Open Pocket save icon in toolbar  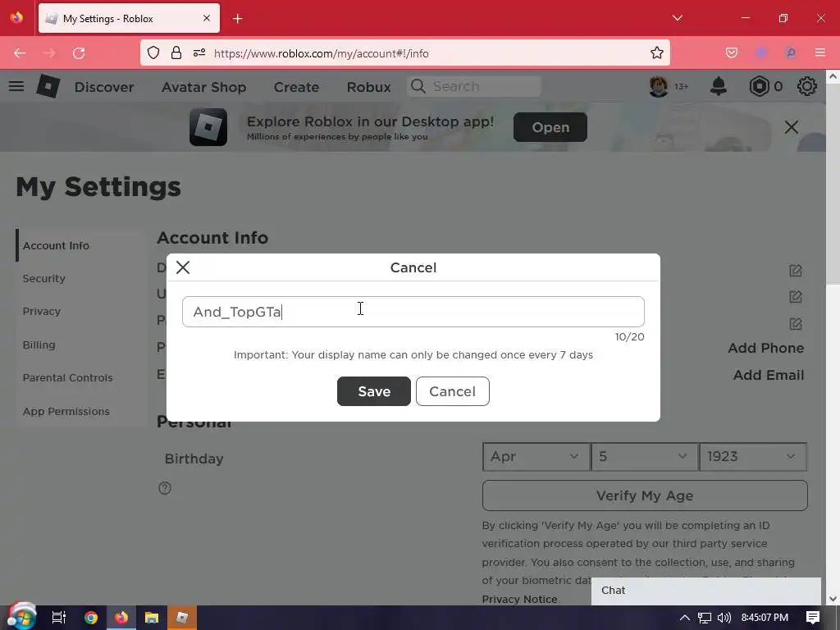click(731, 52)
